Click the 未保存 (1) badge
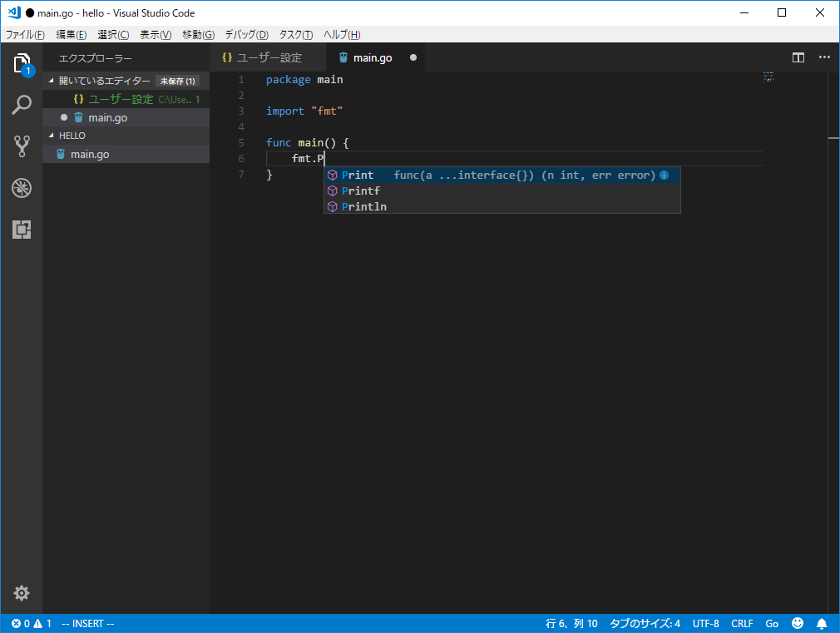The width and height of the screenshot is (840, 633). (x=177, y=81)
